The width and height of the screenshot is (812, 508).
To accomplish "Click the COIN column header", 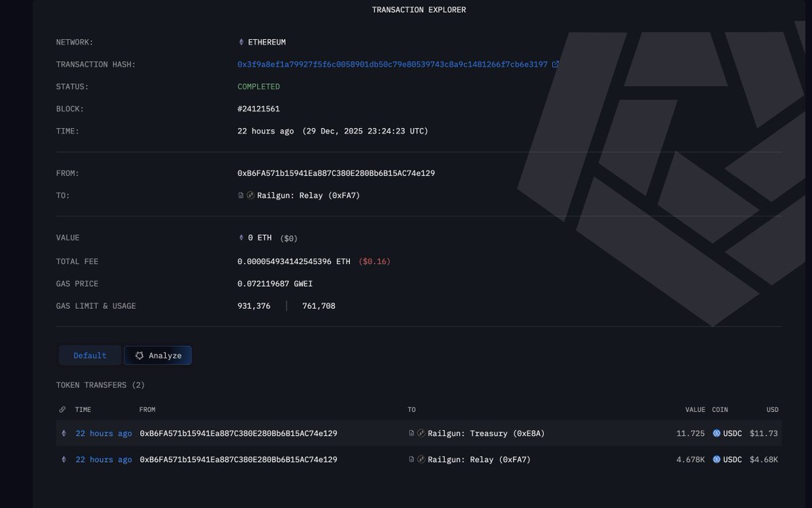I will tap(720, 410).
